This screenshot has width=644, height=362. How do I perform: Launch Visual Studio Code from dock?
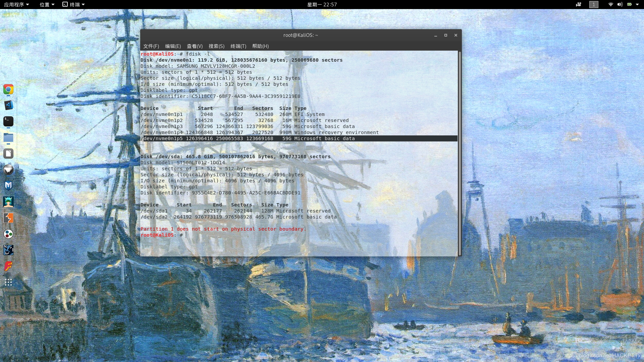point(8,105)
